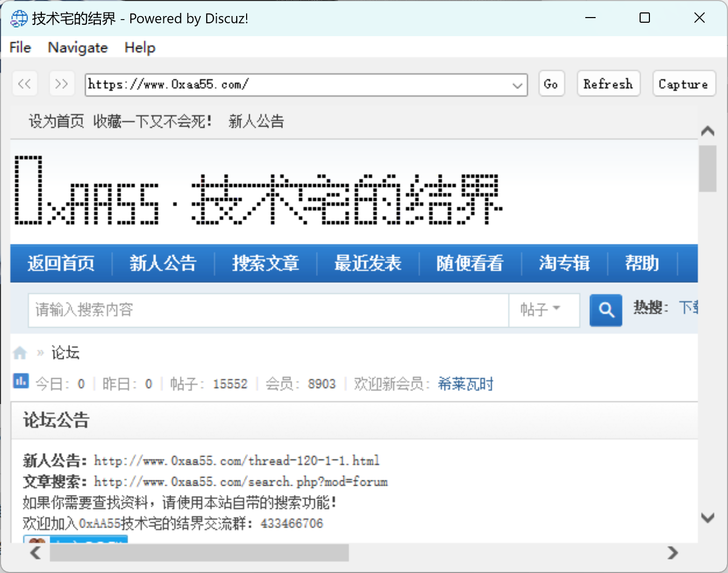Click the vertical scrollbar thumb
Viewport: 728px width, 573px height.
pos(708,169)
